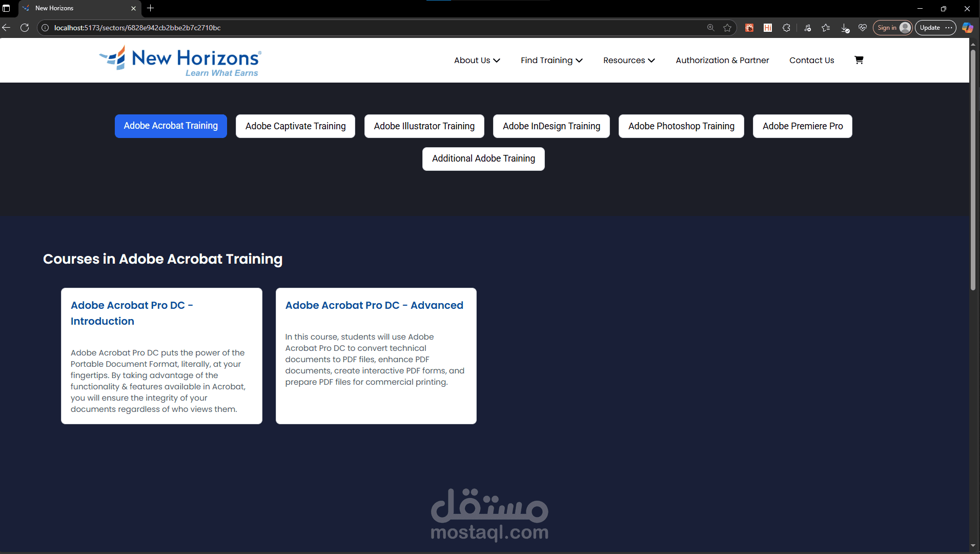Open the Favorites list icon
980x554 pixels.
coord(826,28)
